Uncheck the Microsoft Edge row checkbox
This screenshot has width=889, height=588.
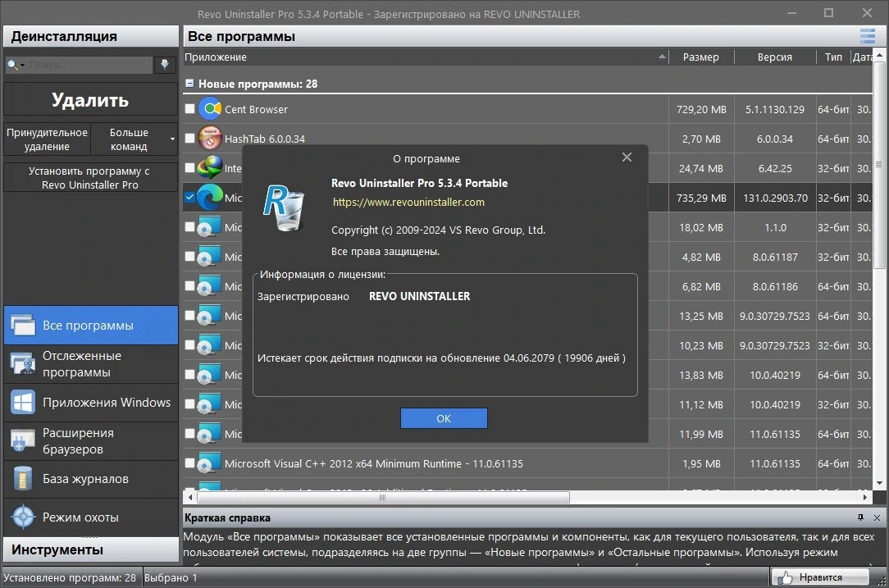click(x=190, y=198)
